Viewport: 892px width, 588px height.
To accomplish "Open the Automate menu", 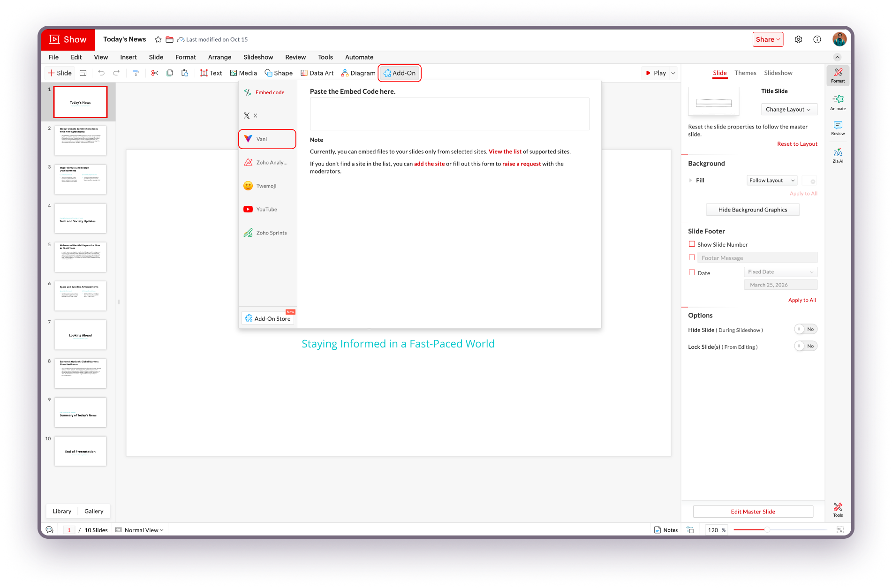I will click(359, 57).
